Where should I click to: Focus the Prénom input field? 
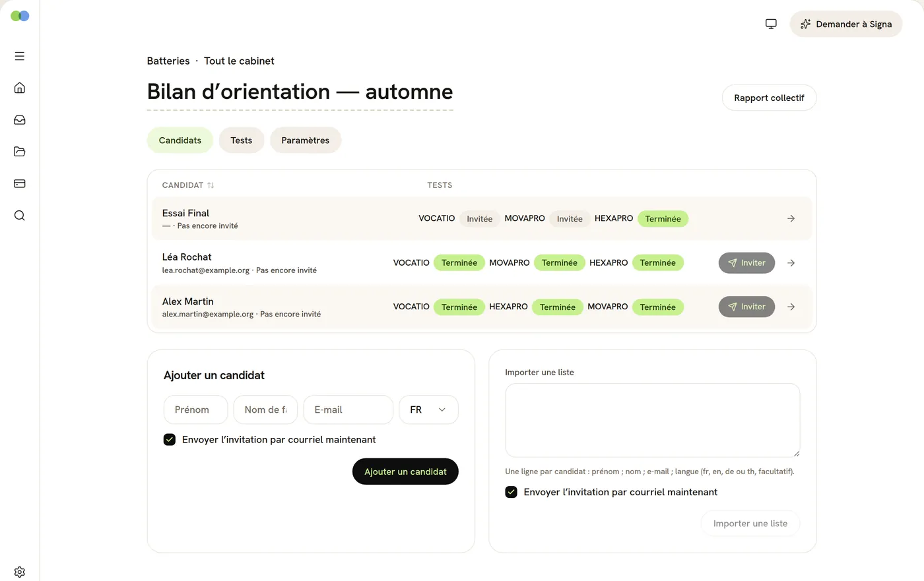195,410
